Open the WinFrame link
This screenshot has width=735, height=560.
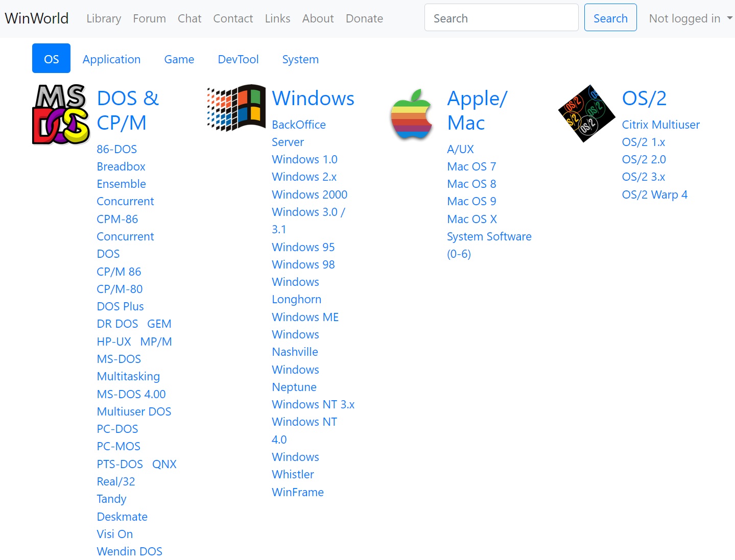298,492
